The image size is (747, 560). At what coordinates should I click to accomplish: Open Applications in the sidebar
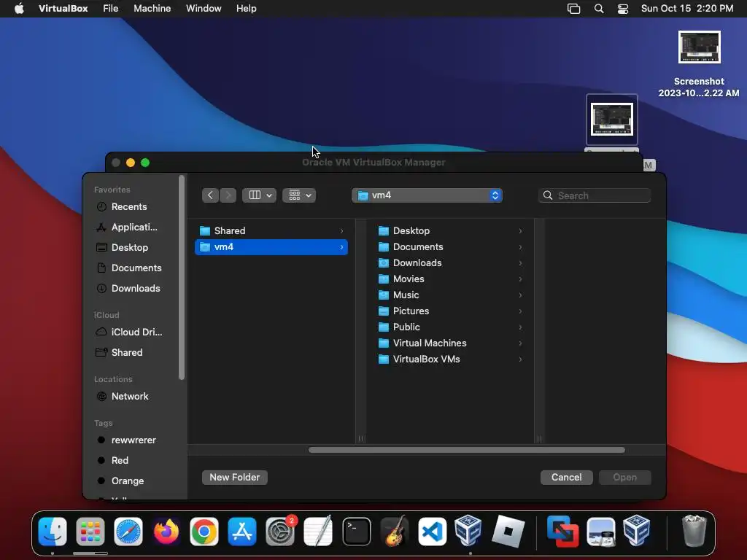pos(127,227)
